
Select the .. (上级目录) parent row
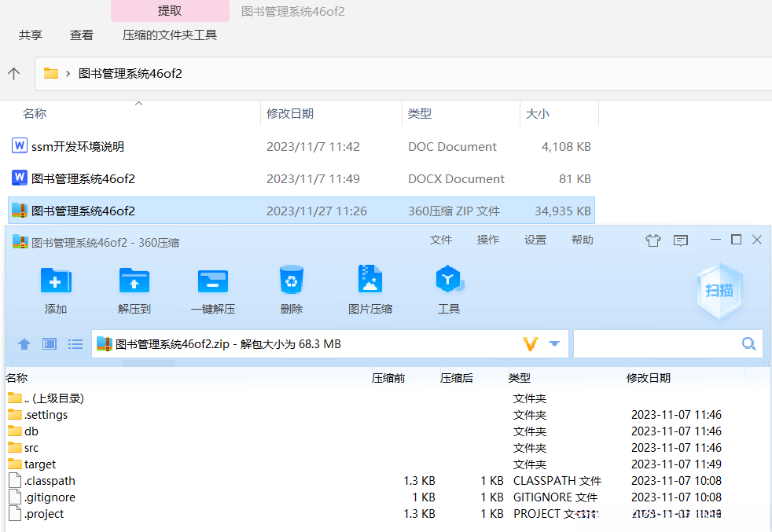click(54, 398)
